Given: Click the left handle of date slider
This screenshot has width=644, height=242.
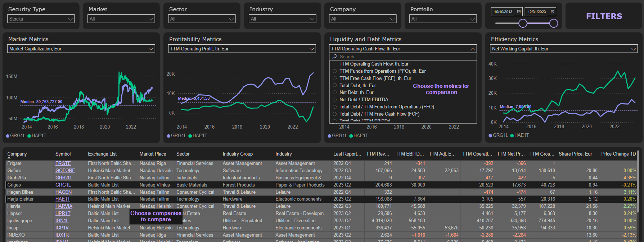Looking at the screenshot, I should pyautogui.click(x=523, y=23).
